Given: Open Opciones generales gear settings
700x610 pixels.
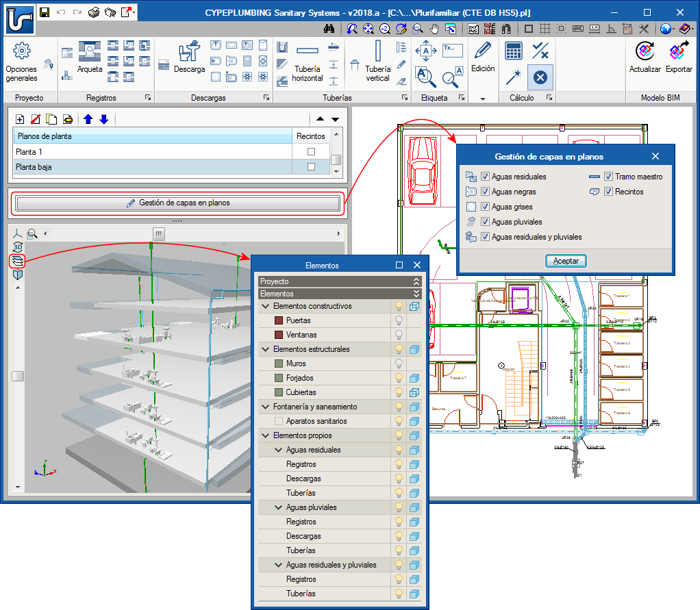Looking at the screenshot, I should click(x=21, y=62).
